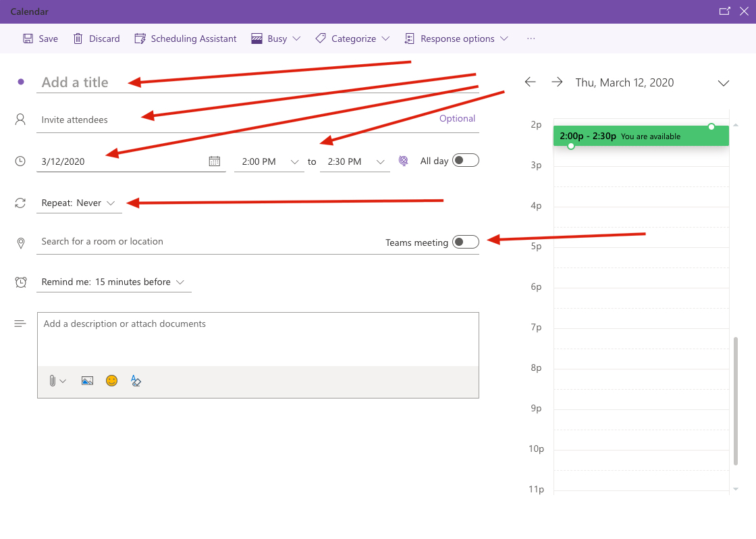This screenshot has width=756, height=539.
Task: Click the insert picture icon
Action: (x=87, y=381)
